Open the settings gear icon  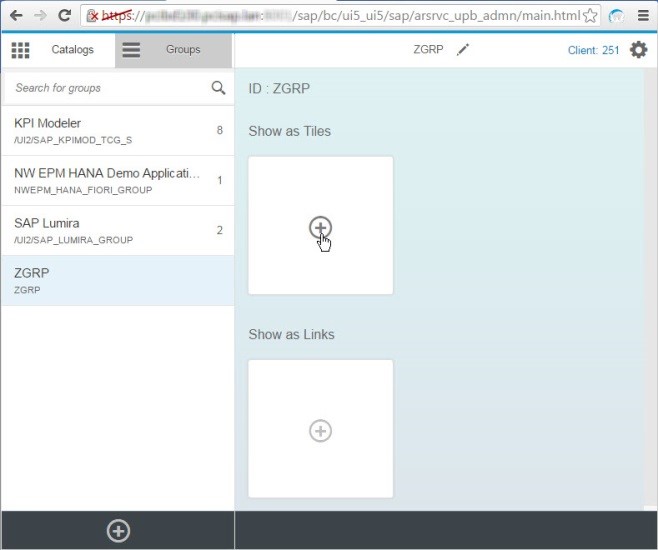[x=638, y=50]
